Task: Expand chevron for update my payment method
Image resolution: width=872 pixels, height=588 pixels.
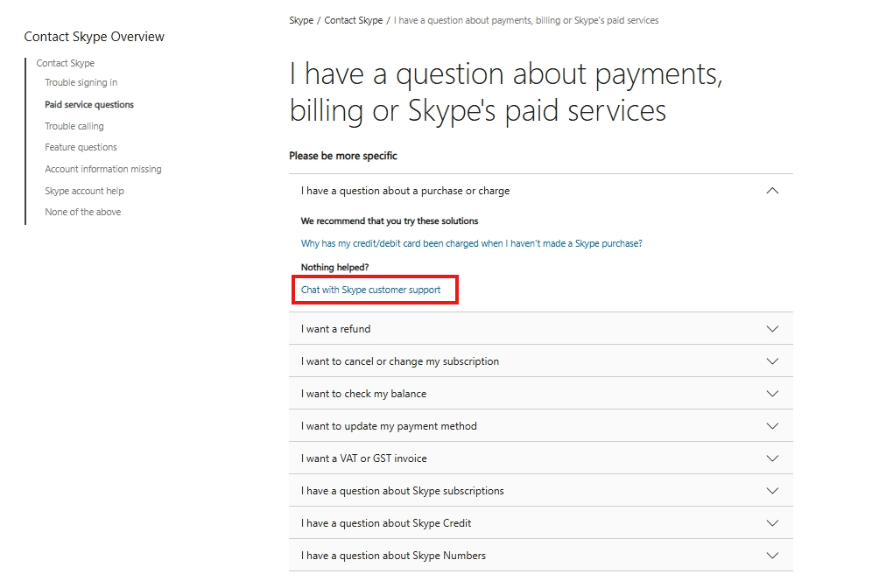Action: (772, 426)
